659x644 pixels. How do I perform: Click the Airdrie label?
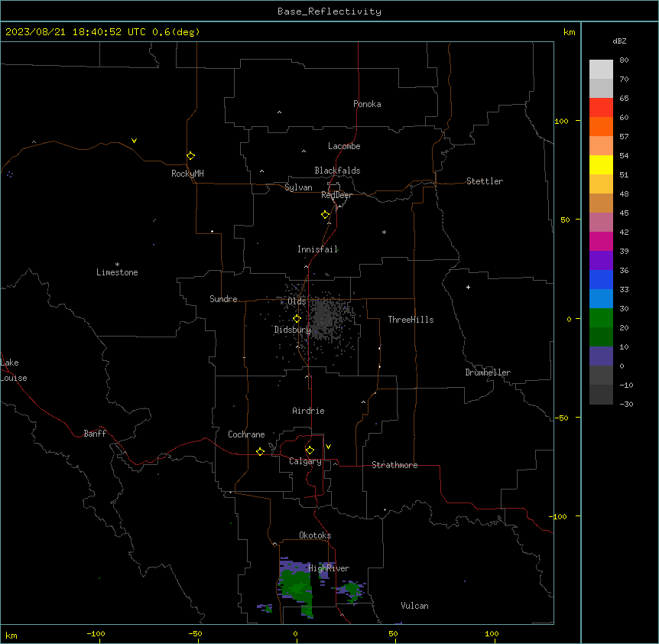[x=309, y=411]
